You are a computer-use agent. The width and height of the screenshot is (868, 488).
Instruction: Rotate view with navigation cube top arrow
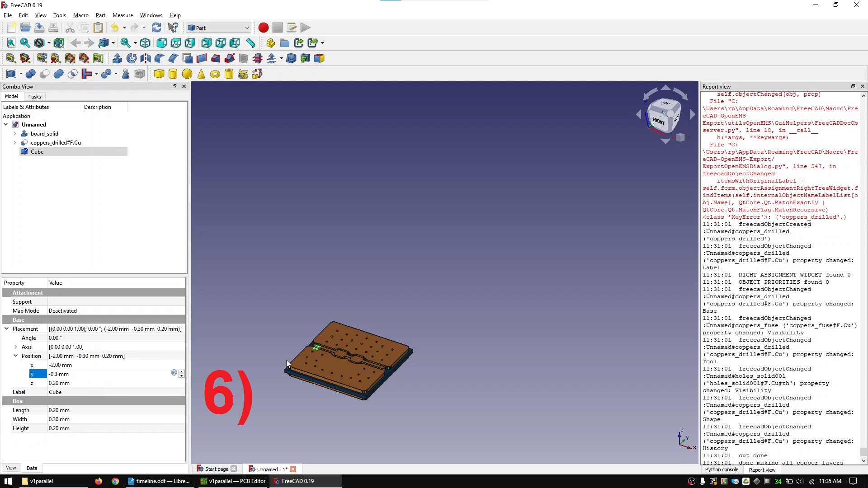pos(665,87)
